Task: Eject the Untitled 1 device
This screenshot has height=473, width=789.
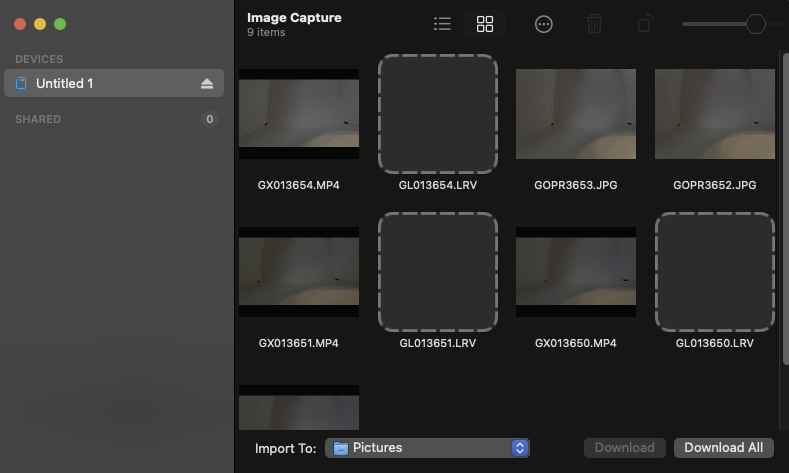Action: pos(207,84)
